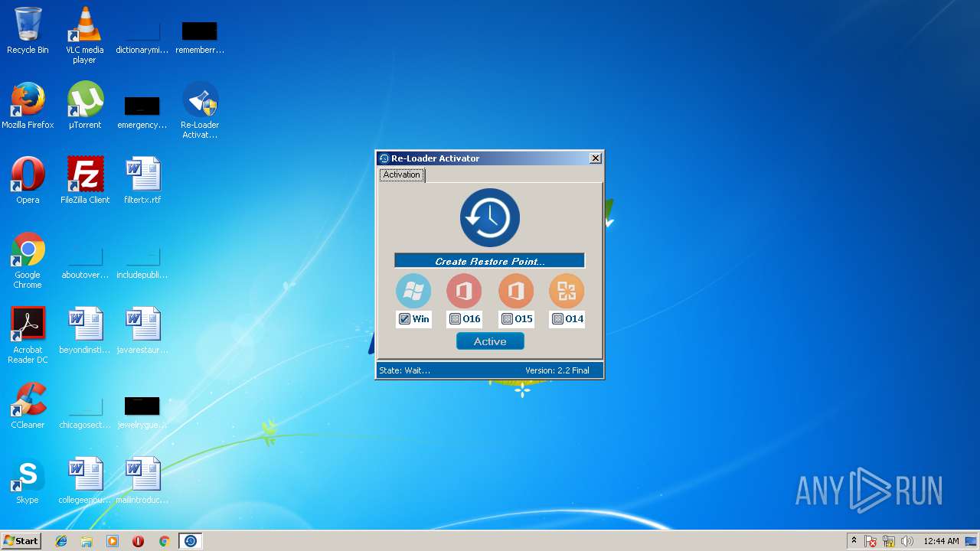Open FileZilla Client desktop shortcut
980x551 pixels.
coord(85,181)
